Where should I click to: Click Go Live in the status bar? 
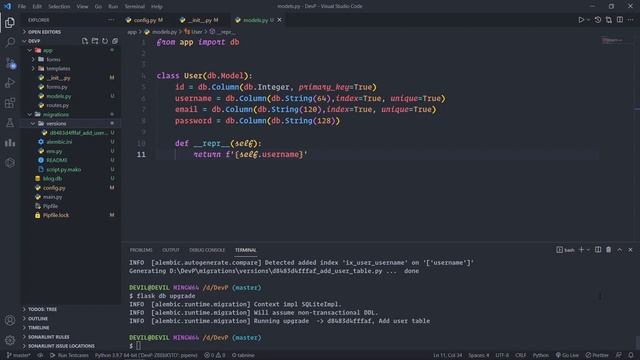pos(567,355)
